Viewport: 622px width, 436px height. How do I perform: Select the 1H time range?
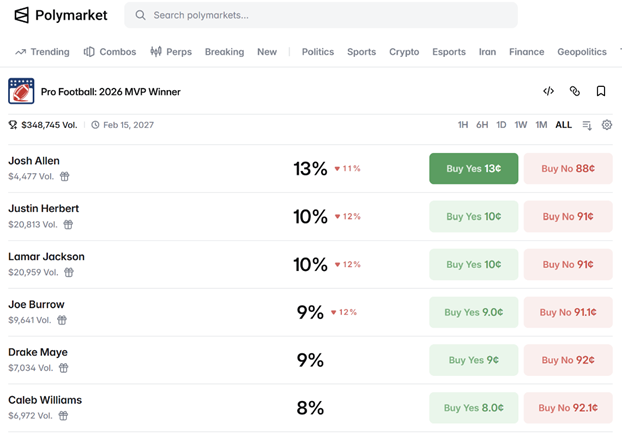(x=463, y=125)
